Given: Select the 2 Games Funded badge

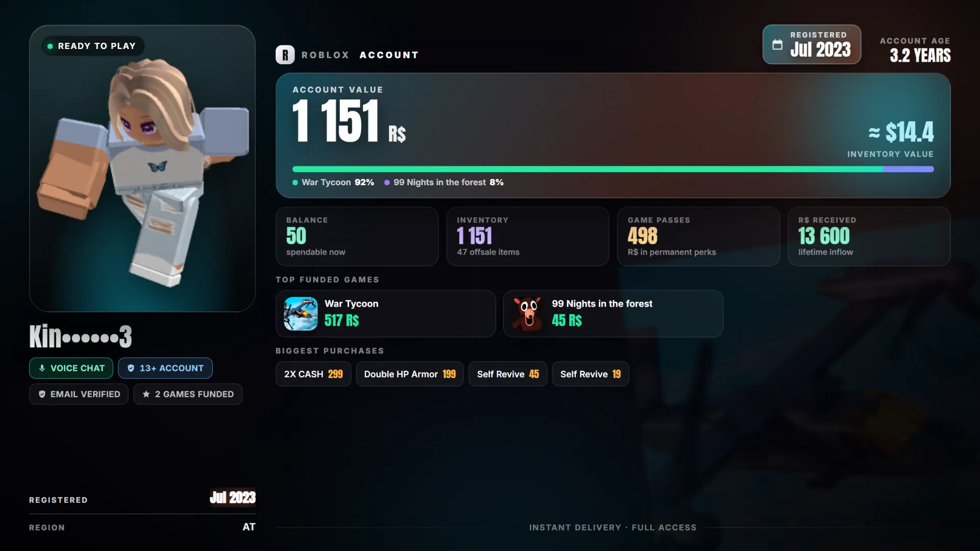Looking at the screenshot, I should click(x=188, y=394).
